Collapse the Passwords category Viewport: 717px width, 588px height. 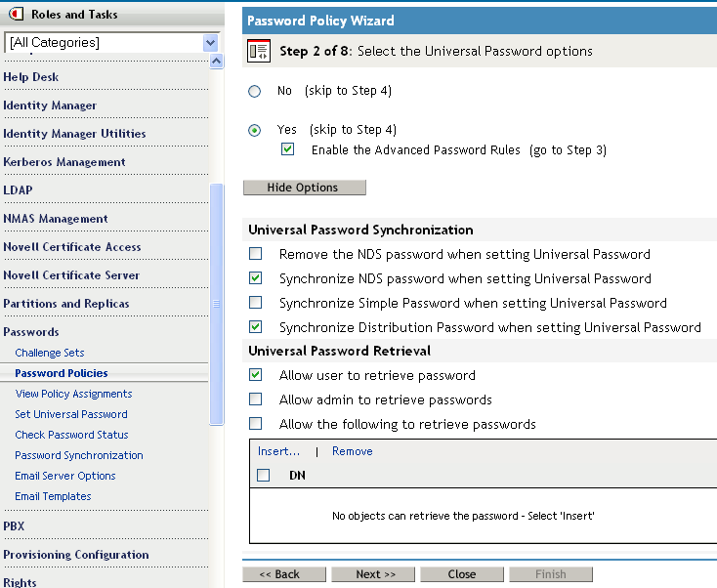31,332
